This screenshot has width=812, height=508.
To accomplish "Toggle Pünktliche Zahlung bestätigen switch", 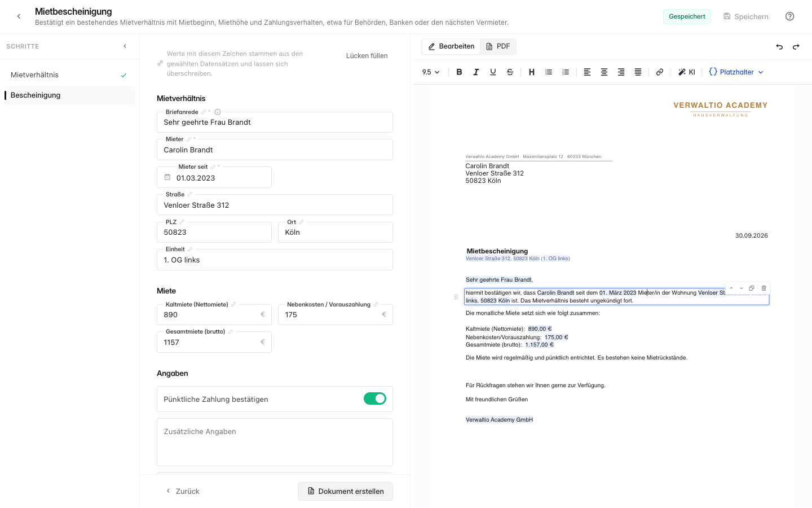I will tap(375, 399).
